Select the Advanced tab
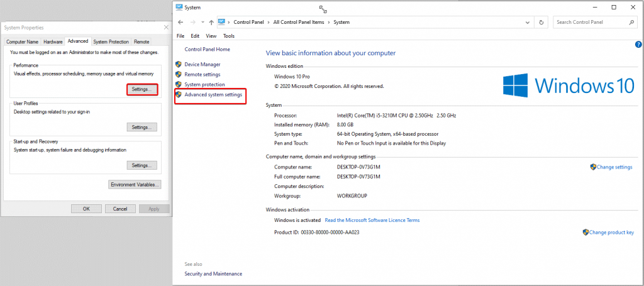This screenshot has width=644, height=286. pos(78,41)
